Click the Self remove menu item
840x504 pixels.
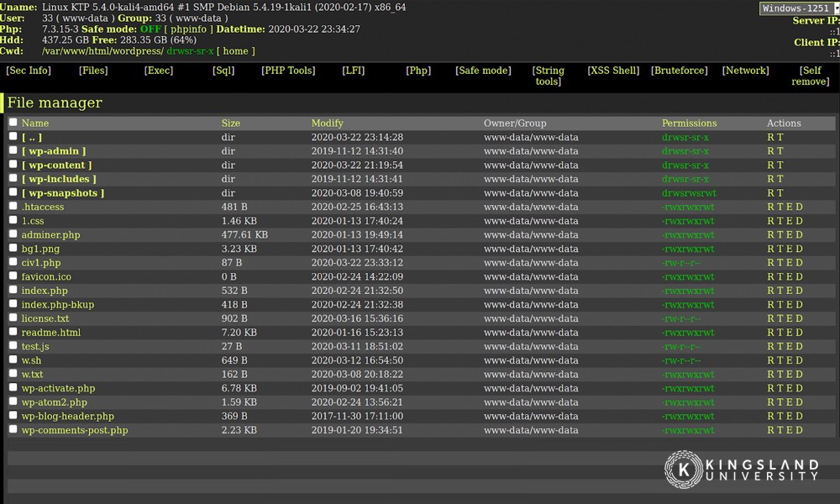coord(811,76)
